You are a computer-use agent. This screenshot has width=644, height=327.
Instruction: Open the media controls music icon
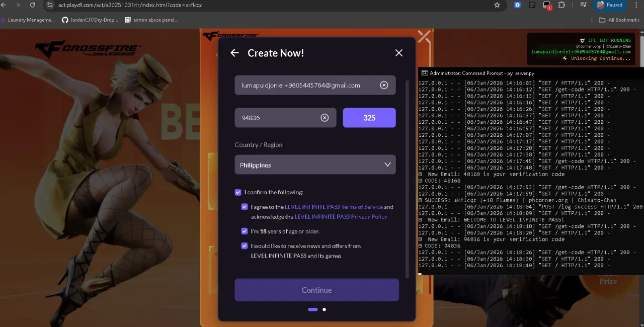pos(583,5)
